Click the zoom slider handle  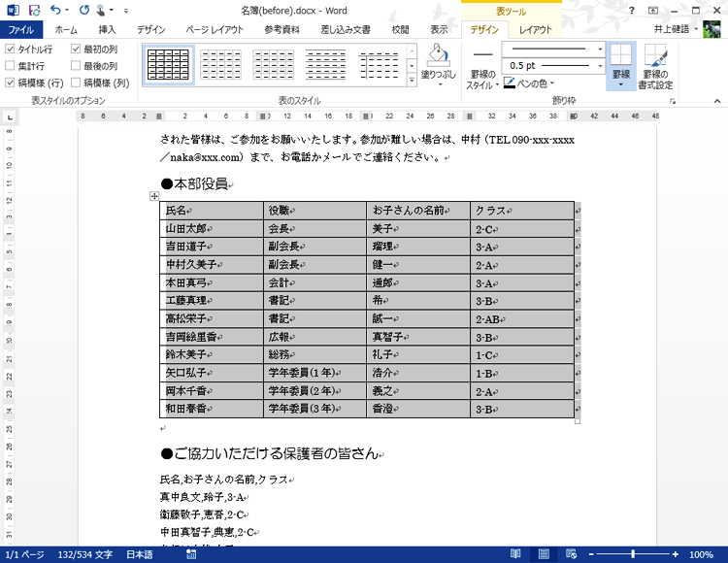(x=633, y=554)
